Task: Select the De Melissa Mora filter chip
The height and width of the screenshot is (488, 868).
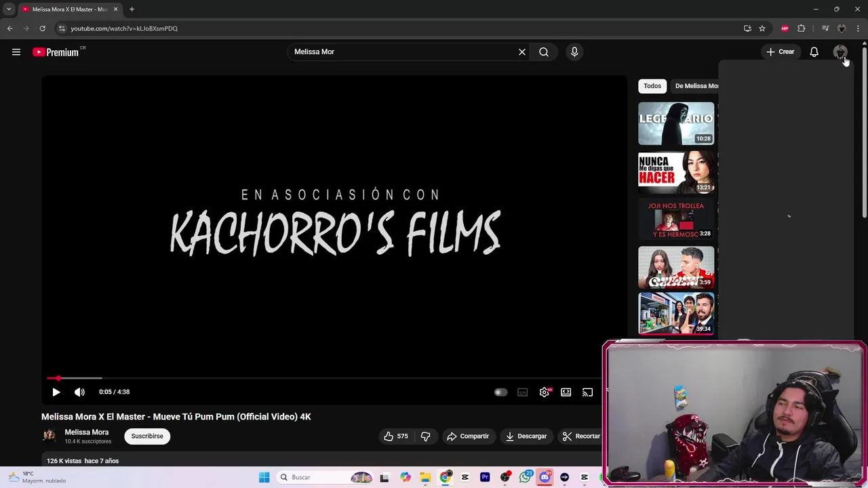Action: 696,86
